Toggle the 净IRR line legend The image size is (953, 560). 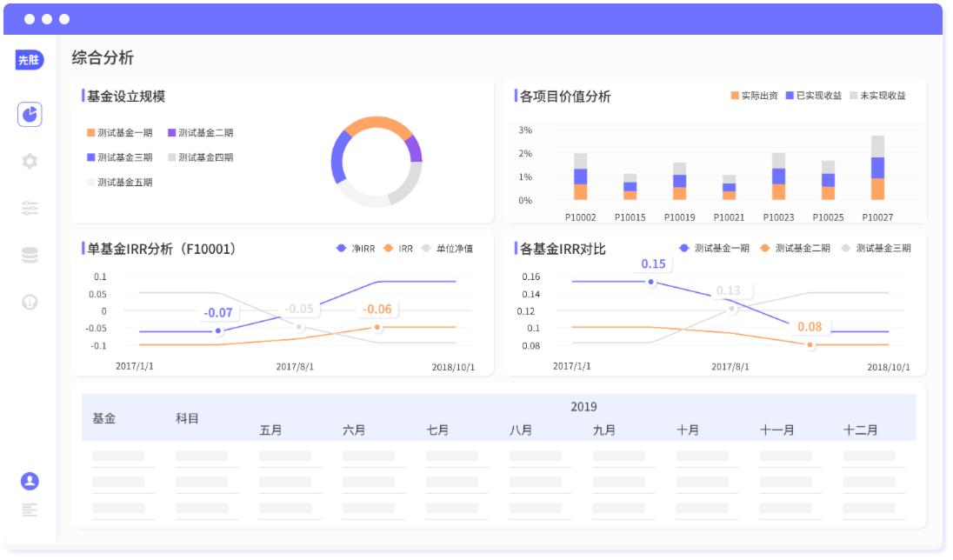355,249
